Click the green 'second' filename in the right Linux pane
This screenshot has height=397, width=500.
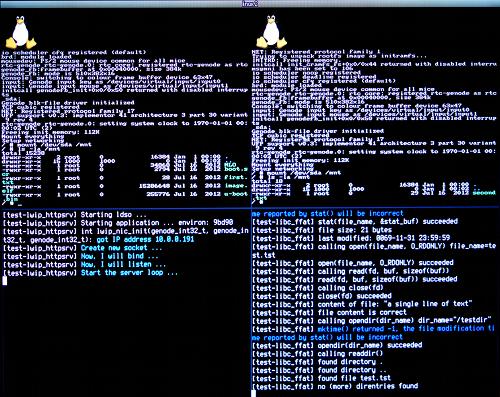pos(484,193)
